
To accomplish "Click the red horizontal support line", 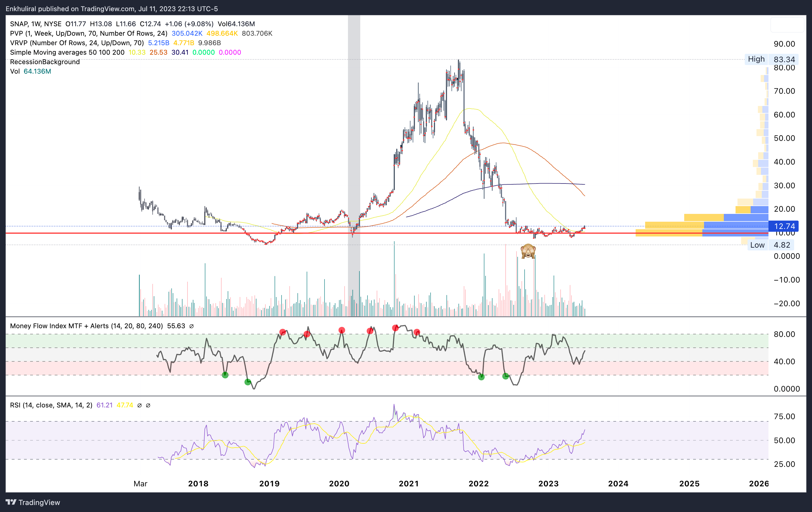I will click(101, 233).
